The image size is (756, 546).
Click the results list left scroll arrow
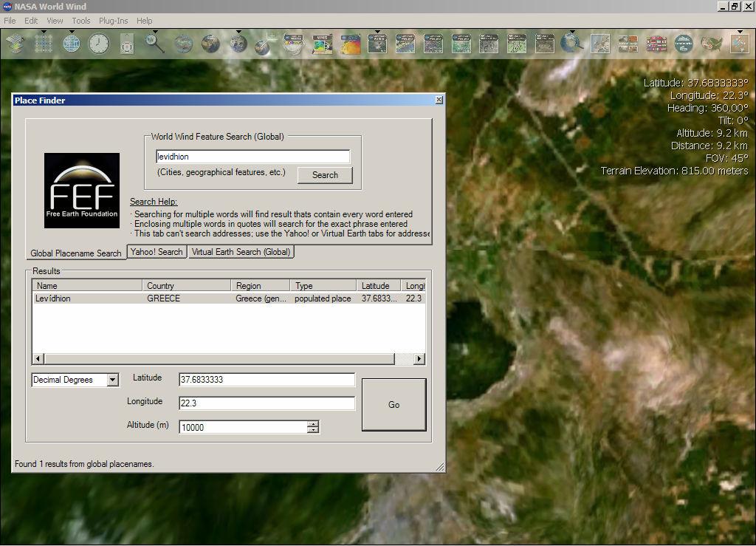[38, 358]
